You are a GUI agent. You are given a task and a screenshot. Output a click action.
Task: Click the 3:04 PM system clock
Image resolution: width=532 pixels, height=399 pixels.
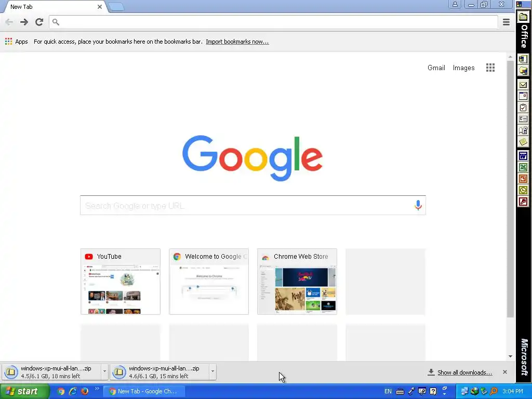513,392
